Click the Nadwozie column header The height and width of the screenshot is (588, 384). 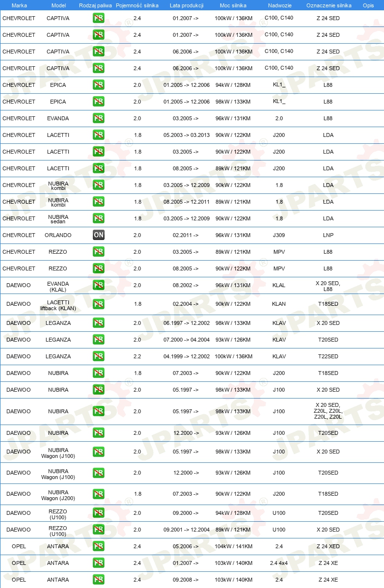280,5
